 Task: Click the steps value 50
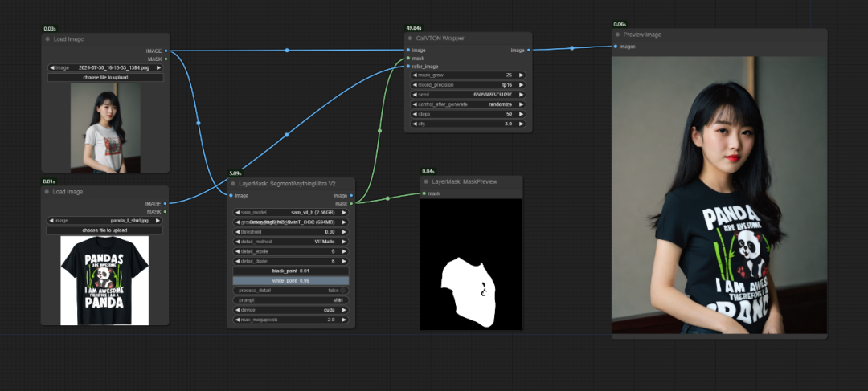pyautogui.click(x=508, y=114)
